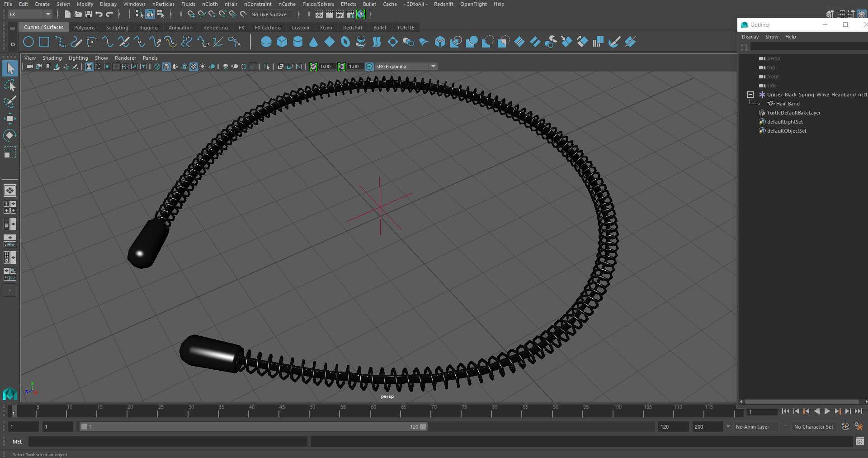
Task: Switch to the Polygons shelf tab
Action: click(85, 28)
